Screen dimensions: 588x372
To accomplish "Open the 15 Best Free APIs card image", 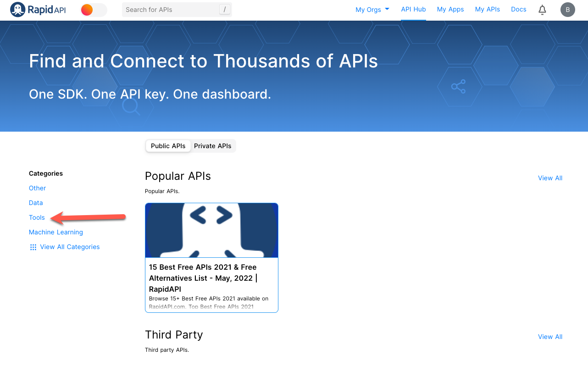I will [211, 230].
